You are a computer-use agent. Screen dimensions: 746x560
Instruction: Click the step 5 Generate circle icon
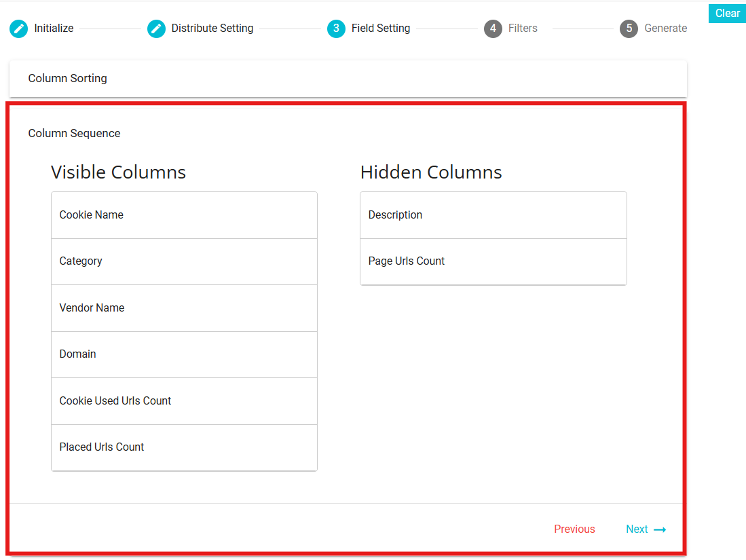click(629, 29)
